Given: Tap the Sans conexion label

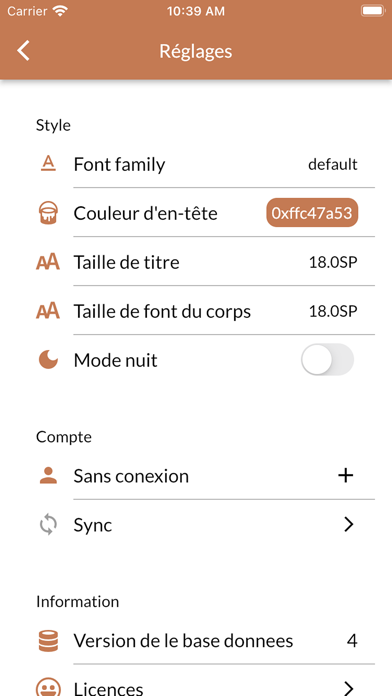Looking at the screenshot, I should (x=131, y=476).
